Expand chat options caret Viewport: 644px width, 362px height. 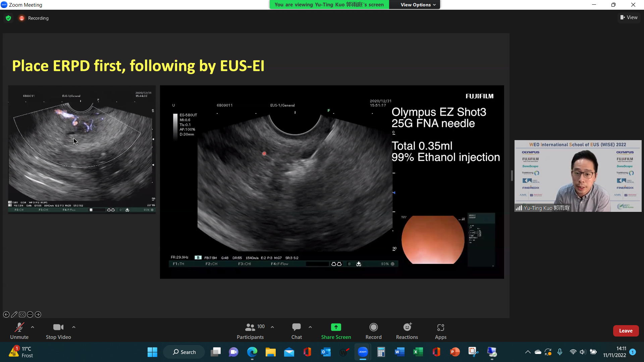pyautogui.click(x=310, y=327)
